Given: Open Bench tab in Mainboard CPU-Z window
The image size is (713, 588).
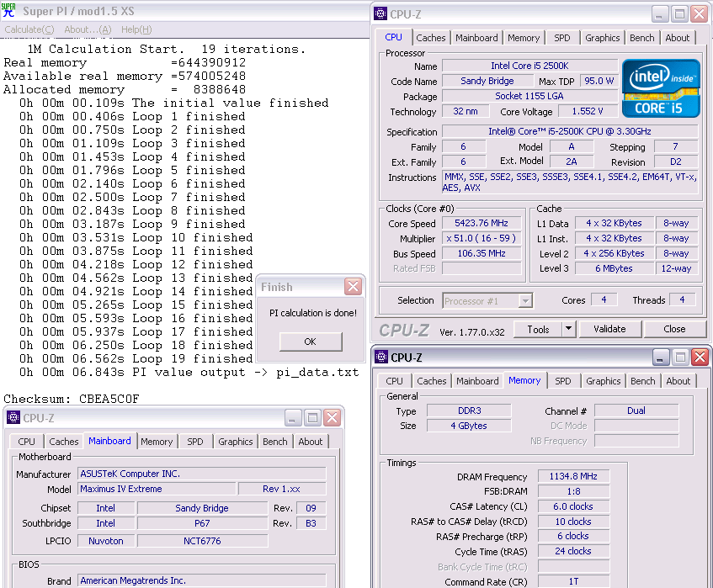Looking at the screenshot, I should point(274,442).
